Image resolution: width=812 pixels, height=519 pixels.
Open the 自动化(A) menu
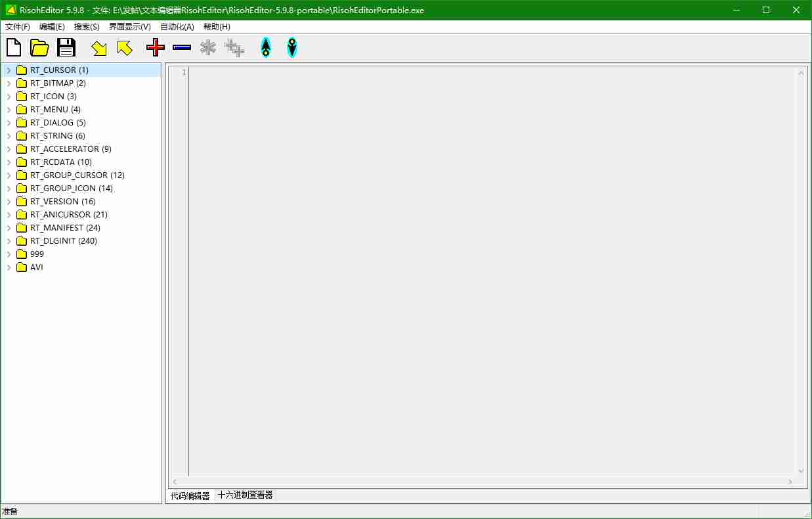point(177,27)
